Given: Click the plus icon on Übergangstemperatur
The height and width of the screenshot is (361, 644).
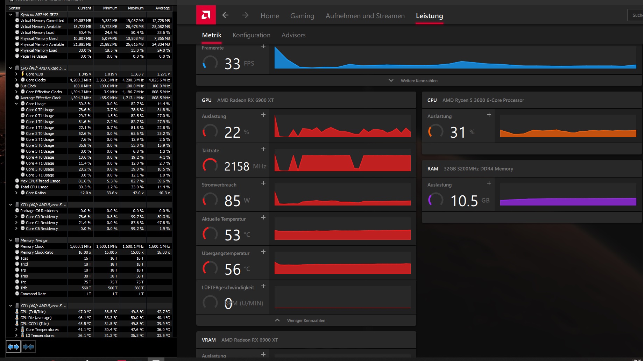Looking at the screenshot, I should pyautogui.click(x=263, y=252).
